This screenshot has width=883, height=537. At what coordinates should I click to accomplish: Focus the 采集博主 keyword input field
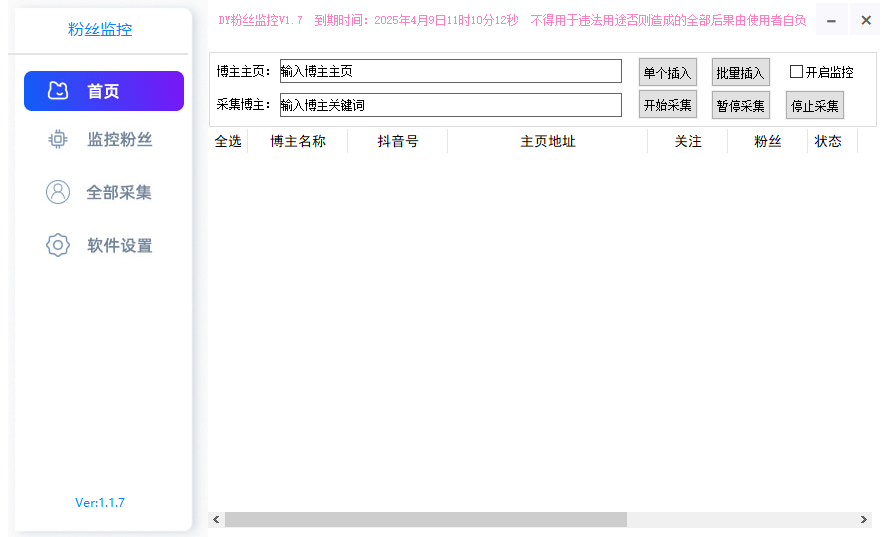pyautogui.click(x=450, y=104)
